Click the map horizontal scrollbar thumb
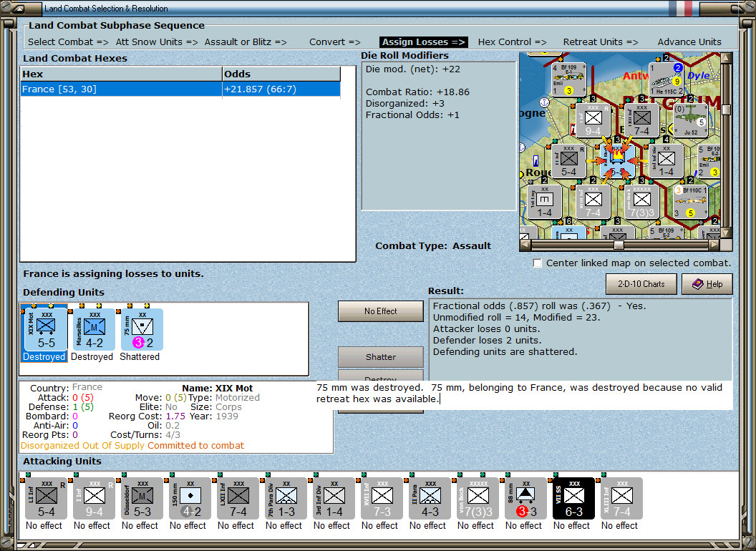The height and width of the screenshot is (551, 756). (x=619, y=245)
